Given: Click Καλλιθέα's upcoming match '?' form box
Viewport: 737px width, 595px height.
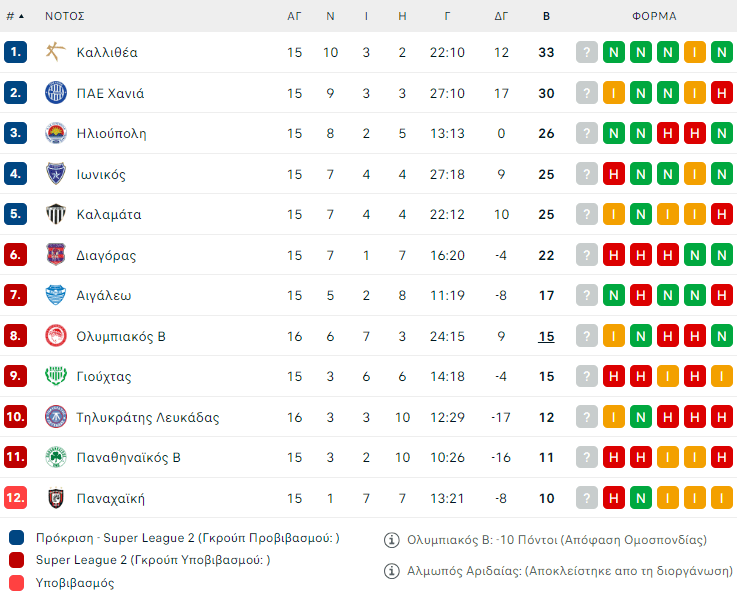Looking at the screenshot, I should (587, 52).
